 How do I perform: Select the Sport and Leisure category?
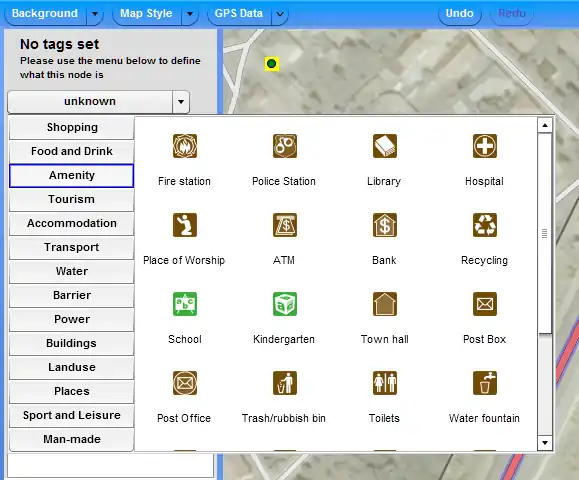click(72, 415)
